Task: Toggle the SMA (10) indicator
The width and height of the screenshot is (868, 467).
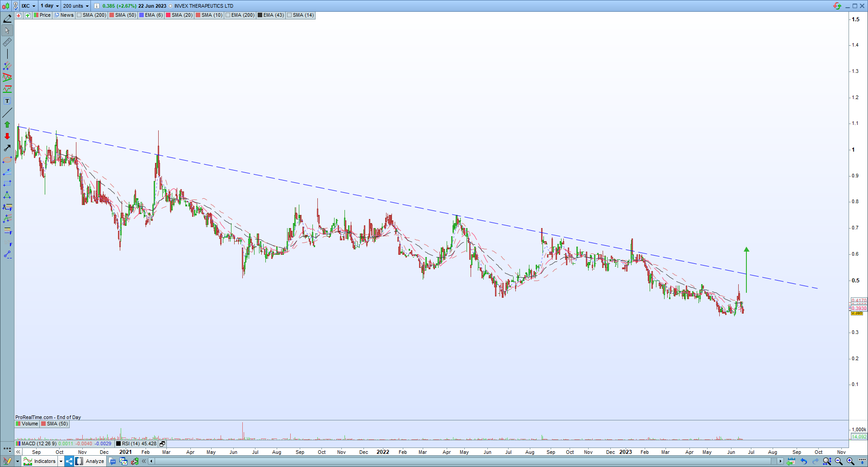Action: [209, 15]
